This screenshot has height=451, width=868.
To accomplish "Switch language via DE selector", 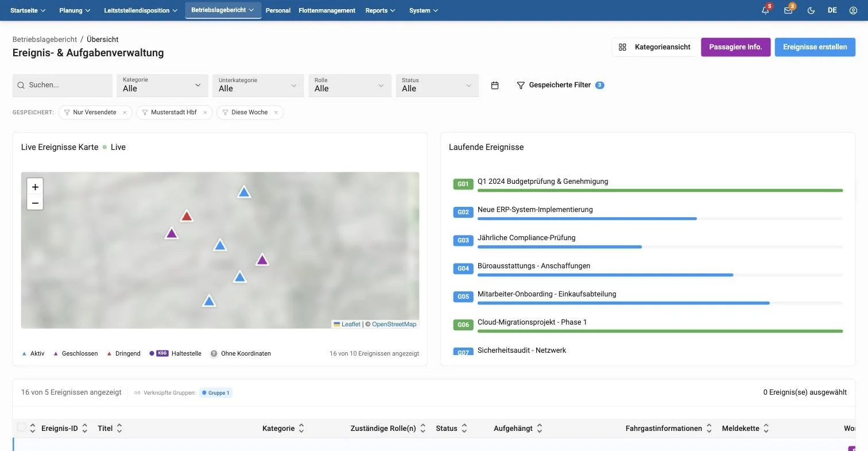I will click(832, 10).
